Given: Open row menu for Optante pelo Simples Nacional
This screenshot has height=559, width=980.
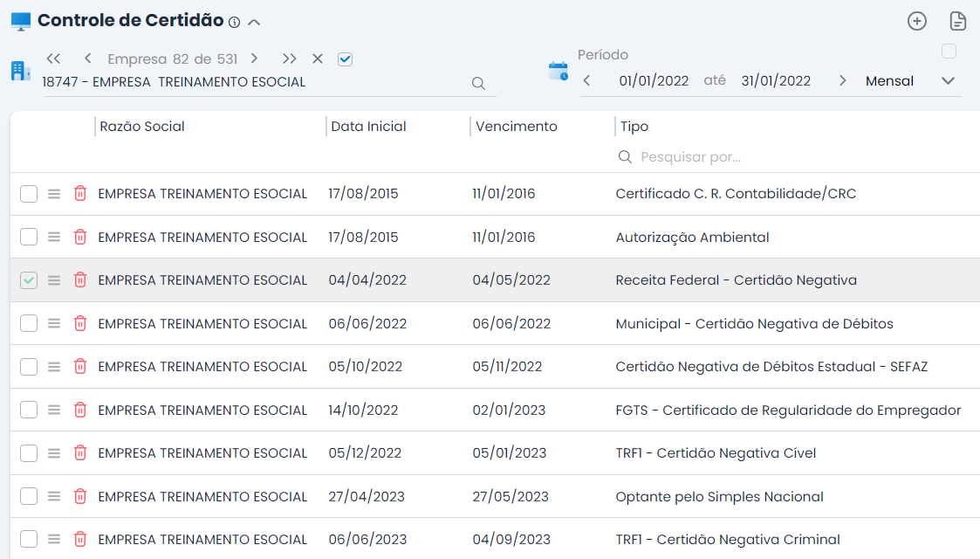Looking at the screenshot, I should pyautogui.click(x=54, y=496).
